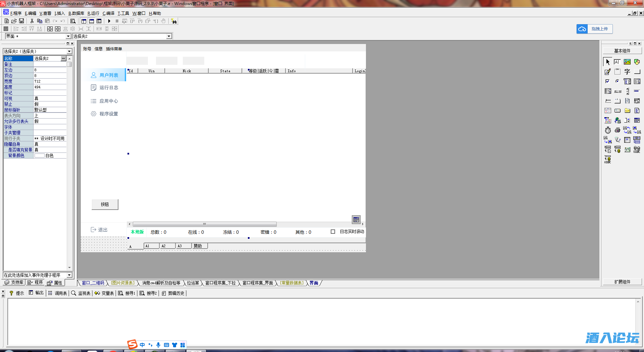Click the Cut scissors toolbar icon
Viewport: 644px width, 352px height.
point(32,21)
